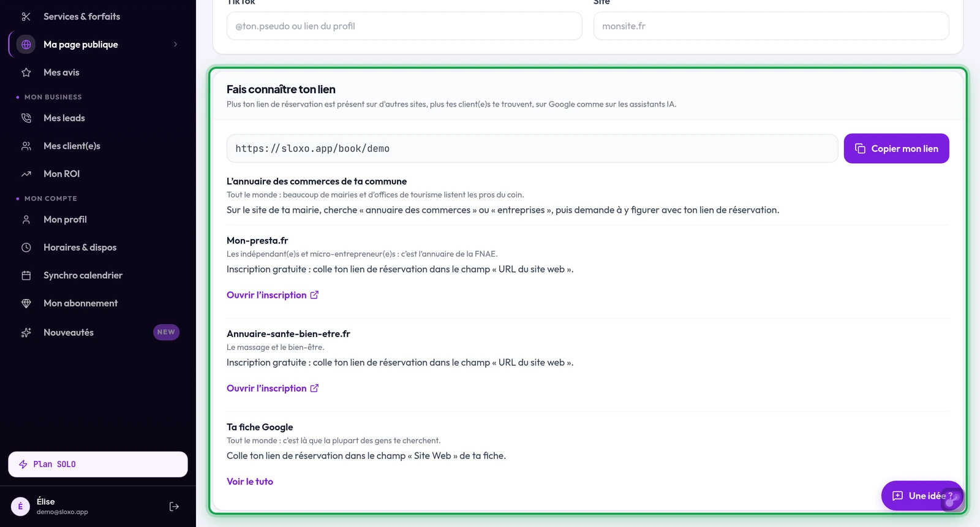Click the Mon-presta.fr heading

pos(257,241)
